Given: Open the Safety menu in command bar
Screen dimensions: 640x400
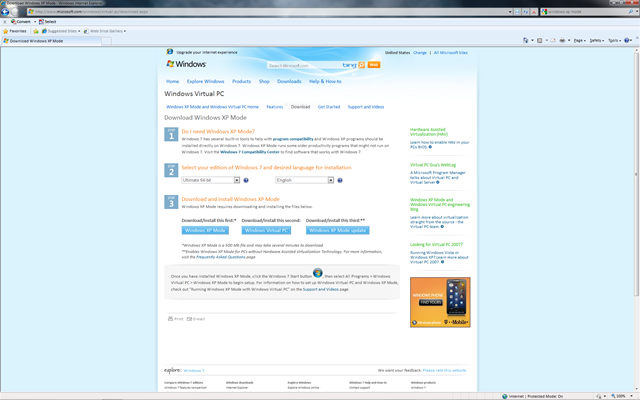Looking at the screenshot, I should [597, 40].
